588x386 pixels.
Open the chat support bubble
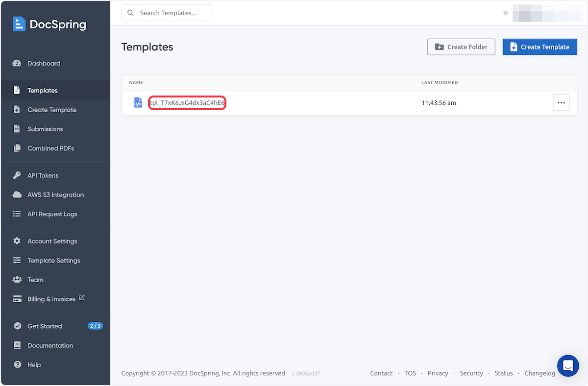pos(568,365)
